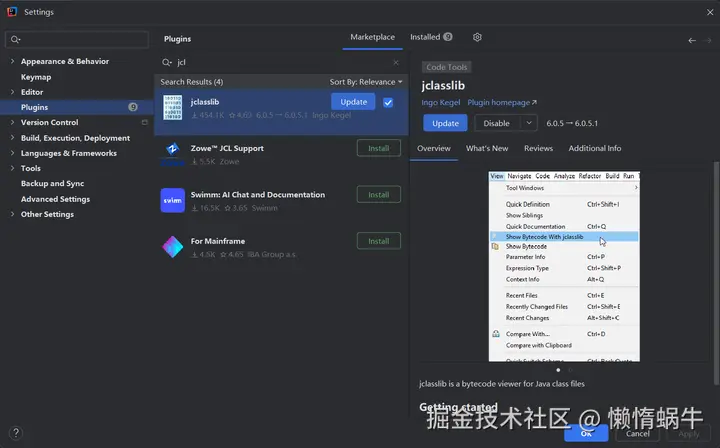Open the Plugin homepage link
This screenshot has width=720, height=448.
(502, 102)
